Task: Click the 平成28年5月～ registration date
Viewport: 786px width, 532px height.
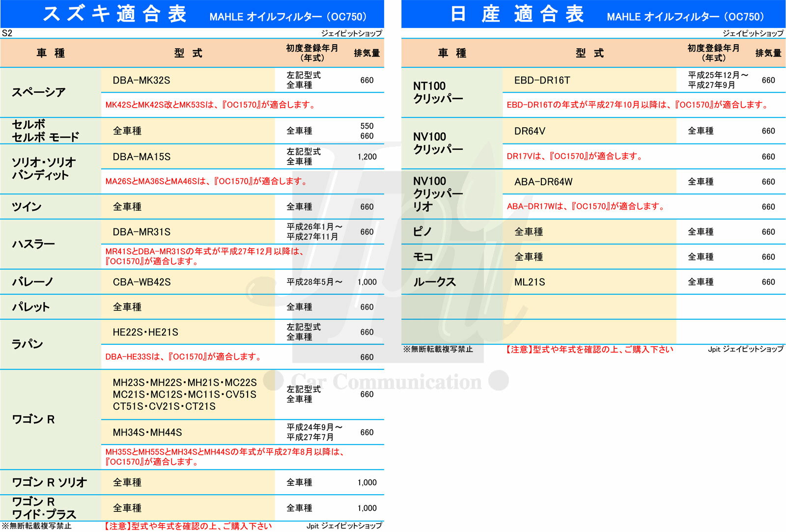Action: (314, 282)
